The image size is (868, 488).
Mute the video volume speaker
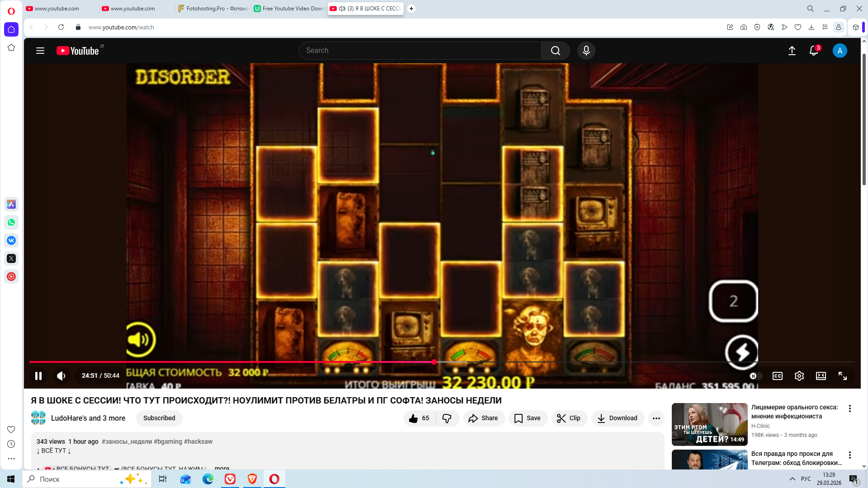pos(61,376)
